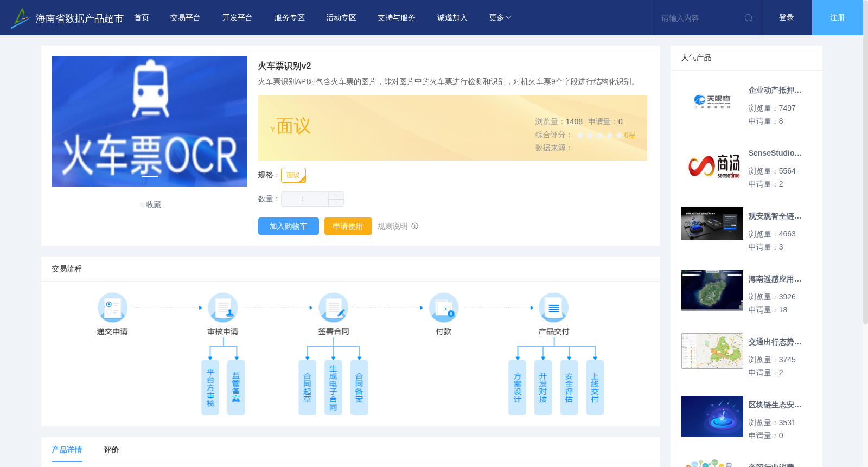Click the 规则说明 link
Screen dimensions: 868x467
coord(393,226)
